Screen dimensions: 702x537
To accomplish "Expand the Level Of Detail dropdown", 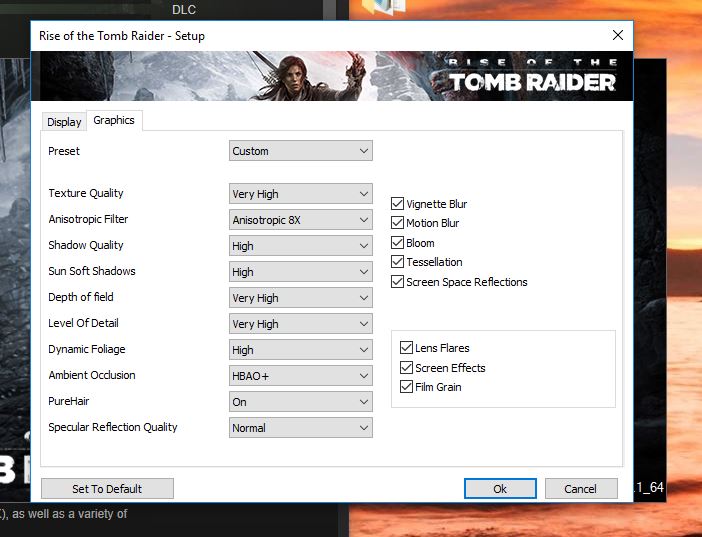I will 300,324.
